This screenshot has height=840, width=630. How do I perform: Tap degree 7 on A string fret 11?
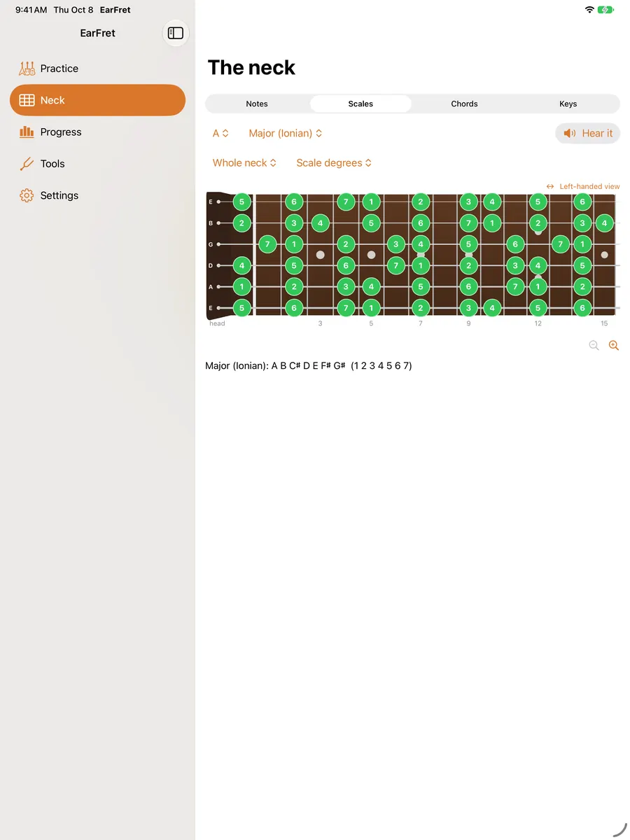[x=515, y=286]
